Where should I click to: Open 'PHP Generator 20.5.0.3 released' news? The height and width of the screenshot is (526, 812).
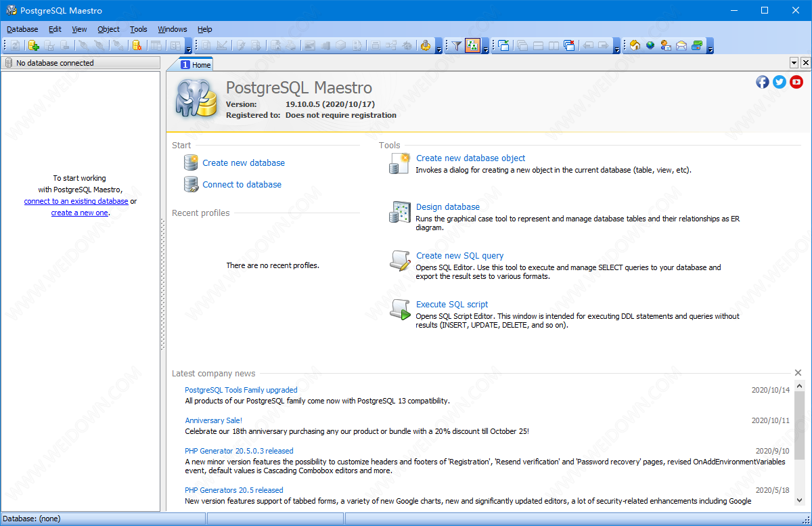click(239, 451)
